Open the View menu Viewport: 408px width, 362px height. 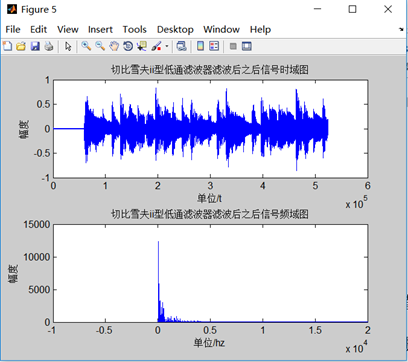(68, 29)
